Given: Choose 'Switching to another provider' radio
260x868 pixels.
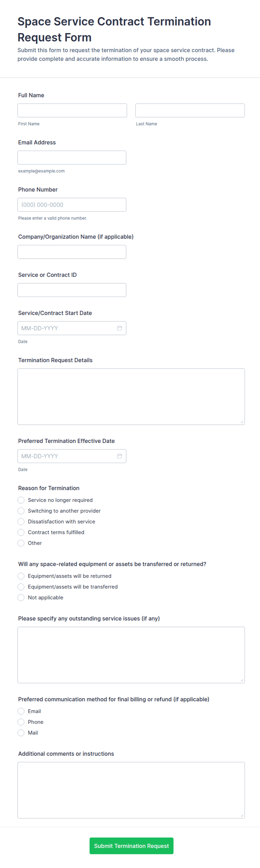Looking at the screenshot, I should [21, 511].
